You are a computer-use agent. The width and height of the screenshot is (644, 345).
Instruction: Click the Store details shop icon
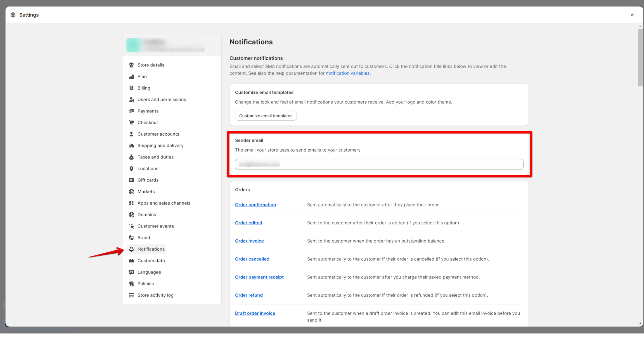(131, 65)
